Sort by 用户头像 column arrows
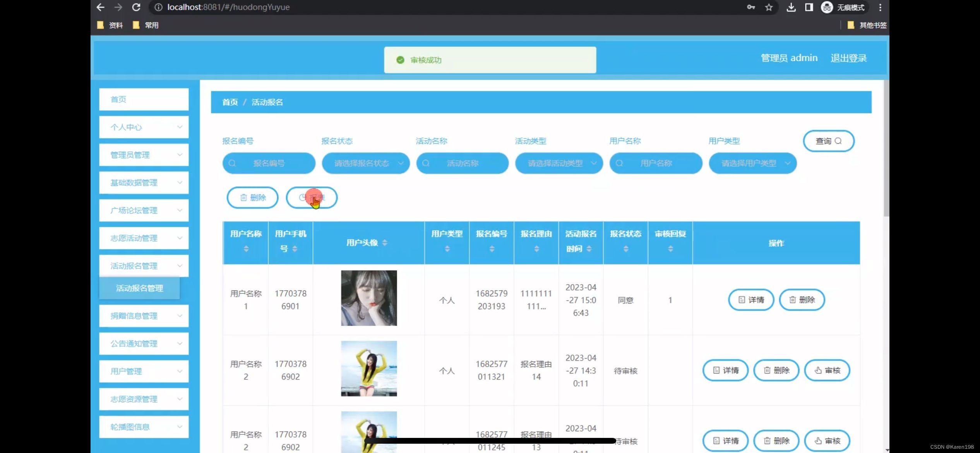The image size is (980, 453). tap(385, 243)
